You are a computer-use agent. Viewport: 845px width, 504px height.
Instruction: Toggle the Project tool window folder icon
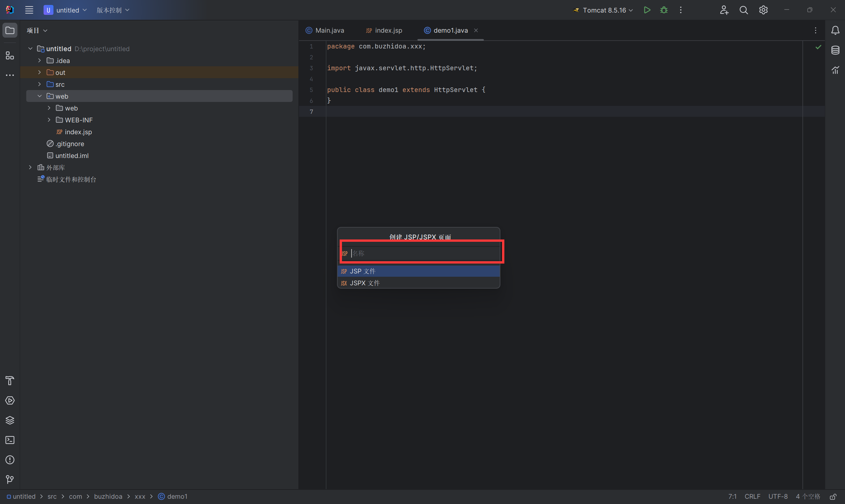pyautogui.click(x=10, y=31)
